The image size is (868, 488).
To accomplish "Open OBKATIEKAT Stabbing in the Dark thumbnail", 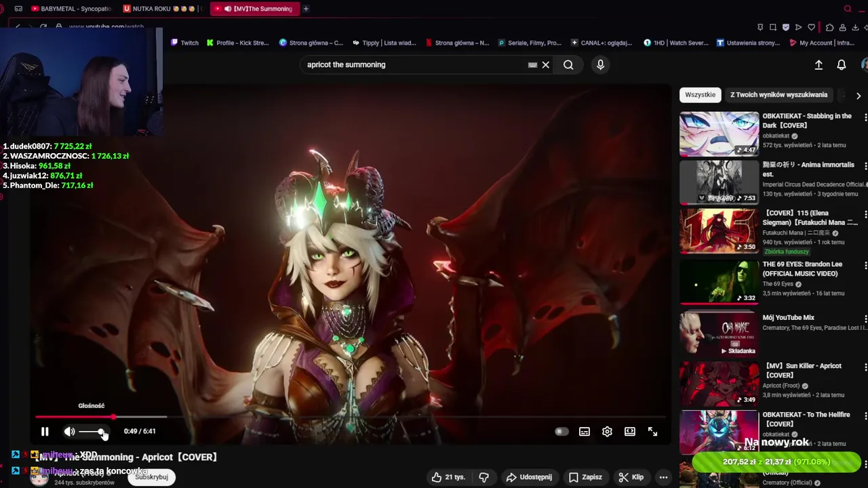I will tap(719, 134).
